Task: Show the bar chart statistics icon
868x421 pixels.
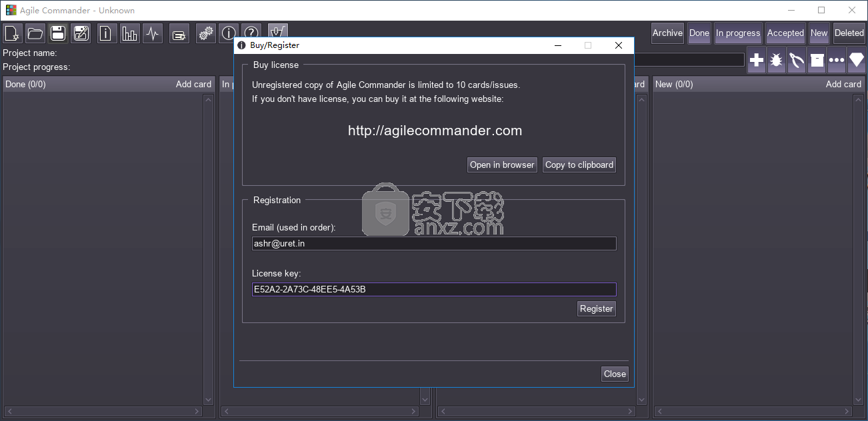Action: click(129, 33)
